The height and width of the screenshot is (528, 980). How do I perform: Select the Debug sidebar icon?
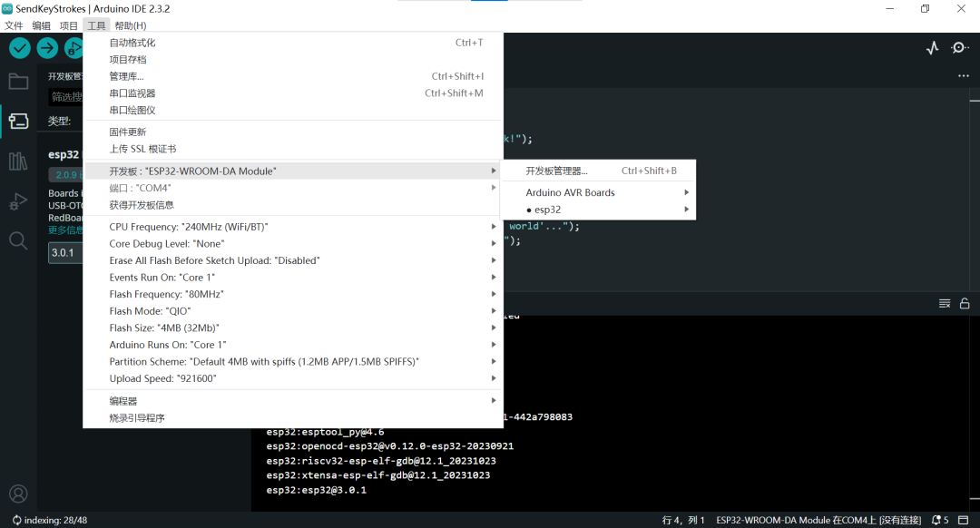click(18, 201)
